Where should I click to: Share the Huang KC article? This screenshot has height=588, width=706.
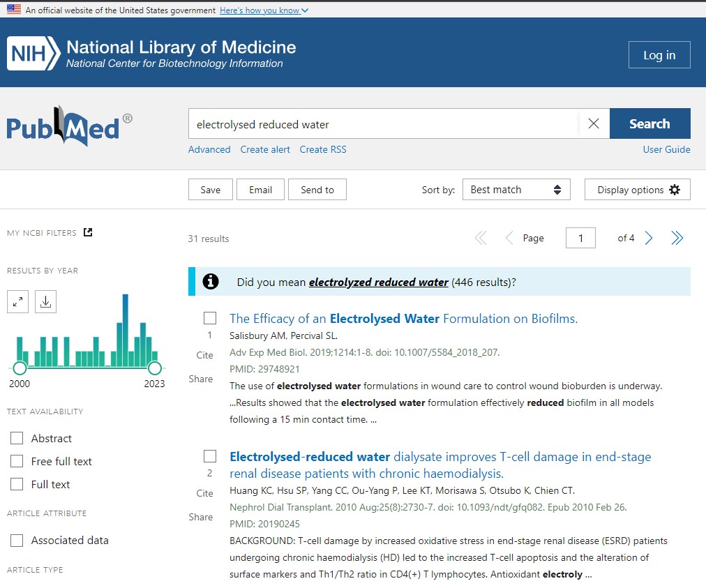[200, 517]
